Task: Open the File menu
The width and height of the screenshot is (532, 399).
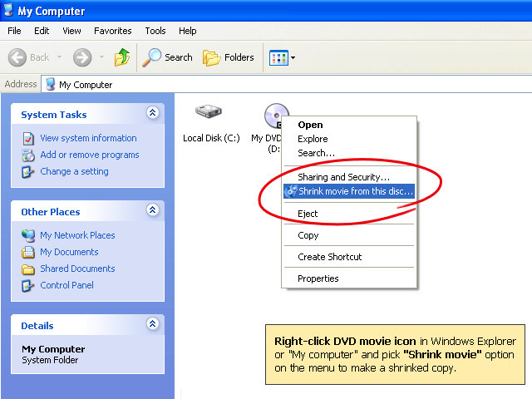Action: coord(14,31)
